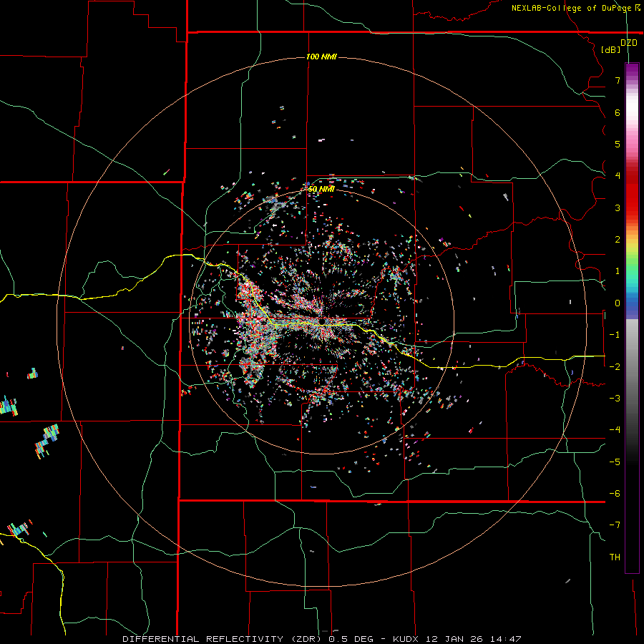Click the -4 value on the color scale

pyautogui.click(x=615, y=430)
